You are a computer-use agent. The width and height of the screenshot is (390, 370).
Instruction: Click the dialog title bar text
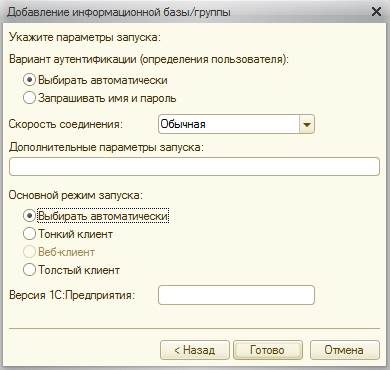pos(119,12)
